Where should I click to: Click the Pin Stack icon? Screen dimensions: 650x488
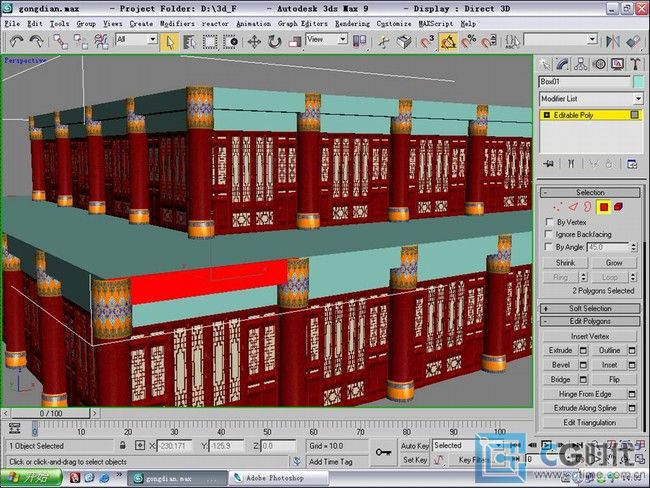pos(548,164)
